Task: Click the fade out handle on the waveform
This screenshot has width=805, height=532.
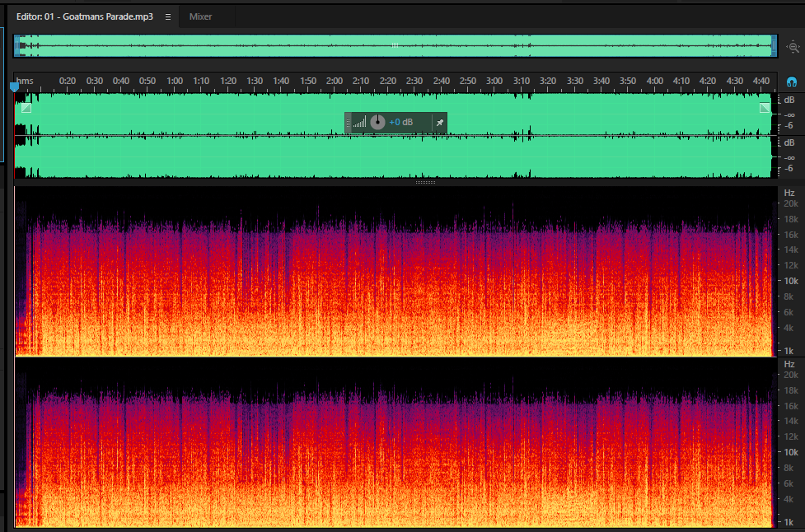Action: click(x=765, y=108)
